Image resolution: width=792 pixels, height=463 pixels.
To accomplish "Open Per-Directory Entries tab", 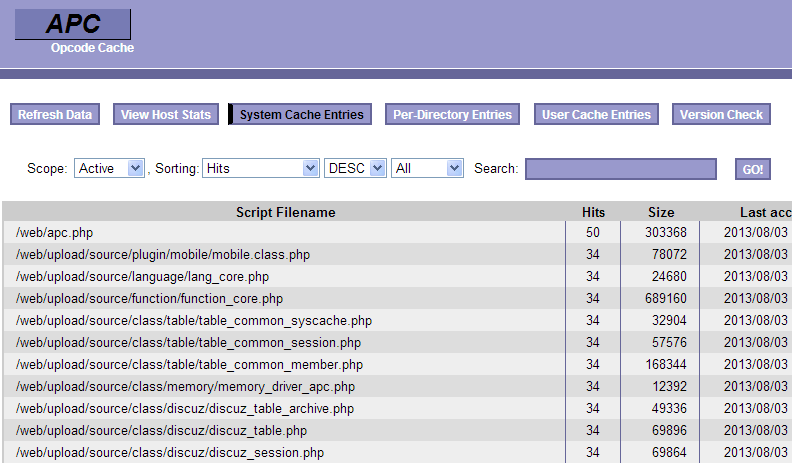I will click(x=452, y=115).
